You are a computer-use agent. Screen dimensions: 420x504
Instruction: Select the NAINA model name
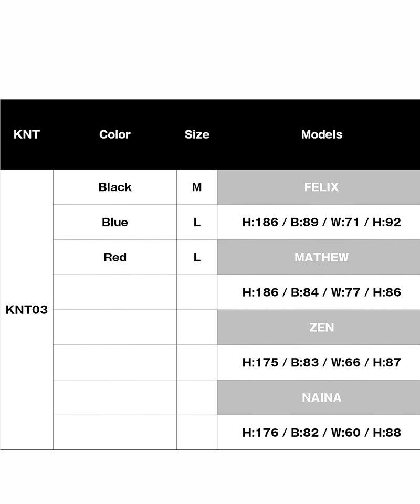(321, 397)
